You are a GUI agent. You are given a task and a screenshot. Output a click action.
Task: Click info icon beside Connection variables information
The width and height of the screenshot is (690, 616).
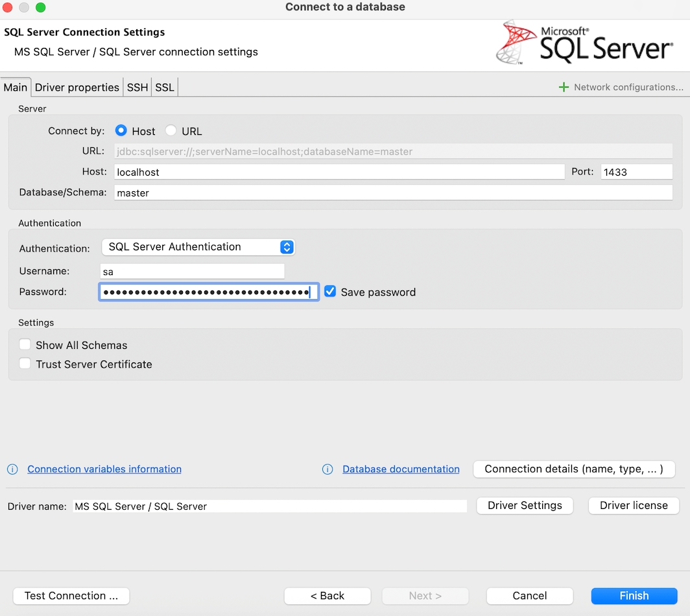[12, 469]
